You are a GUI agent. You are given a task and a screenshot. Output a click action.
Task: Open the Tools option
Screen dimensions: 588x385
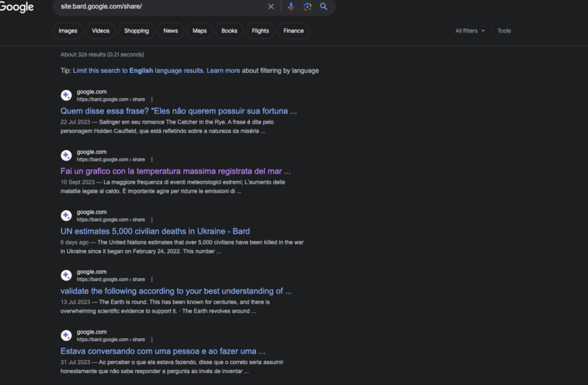click(504, 31)
